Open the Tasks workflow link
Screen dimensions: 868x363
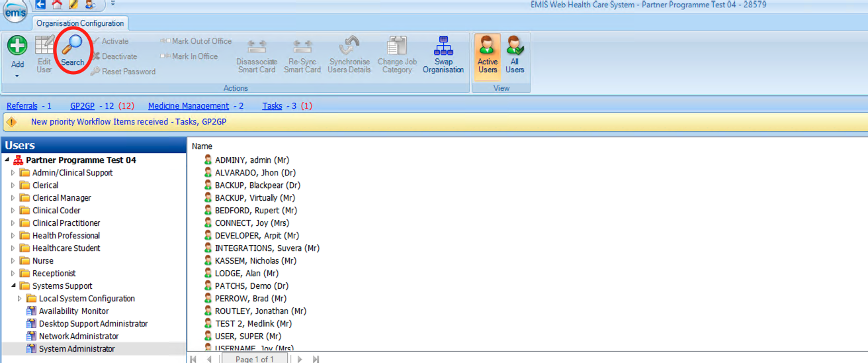tap(273, 106)
